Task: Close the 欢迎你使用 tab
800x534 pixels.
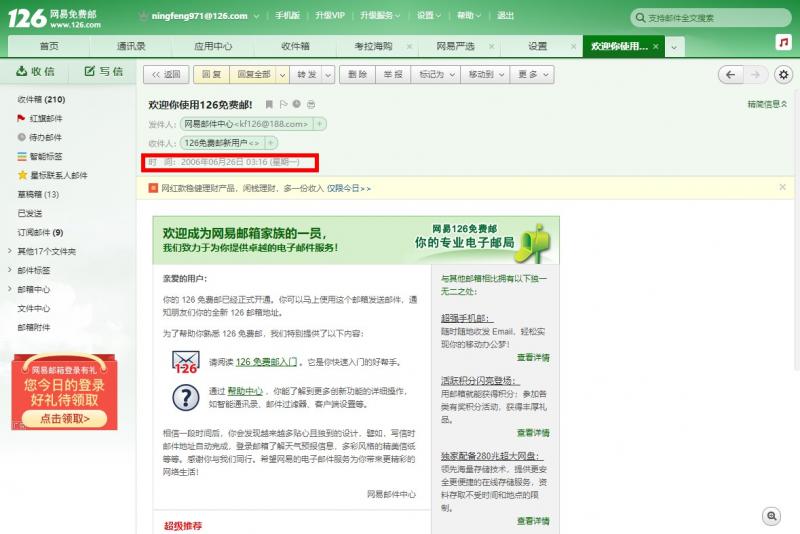Action: pos(656,46)
